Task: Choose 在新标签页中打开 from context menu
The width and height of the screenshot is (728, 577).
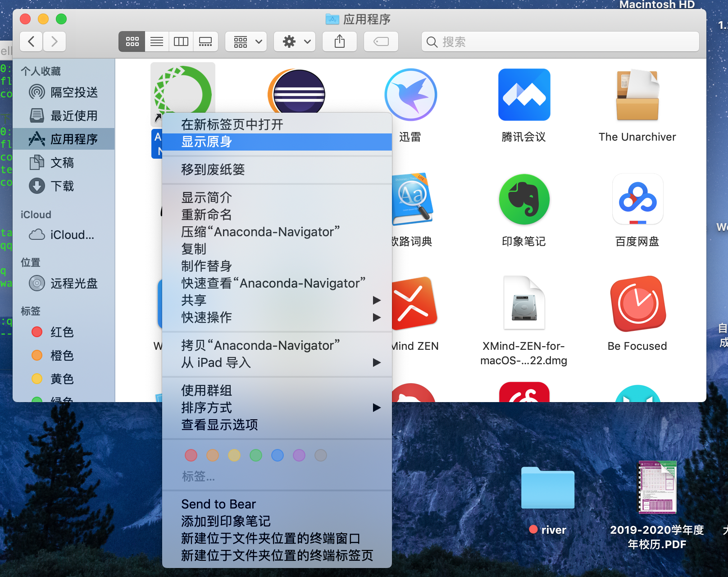Action: [x=277, y=124]
